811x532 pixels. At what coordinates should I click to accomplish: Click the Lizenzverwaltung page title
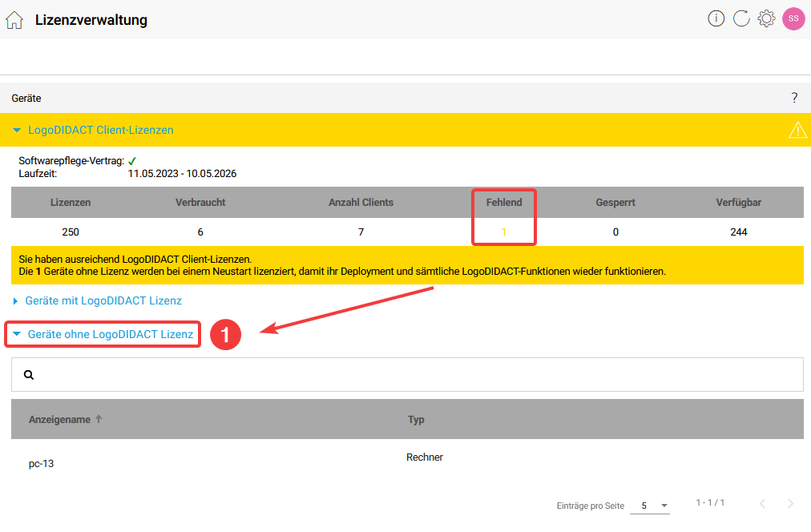(x=91, y=20)
